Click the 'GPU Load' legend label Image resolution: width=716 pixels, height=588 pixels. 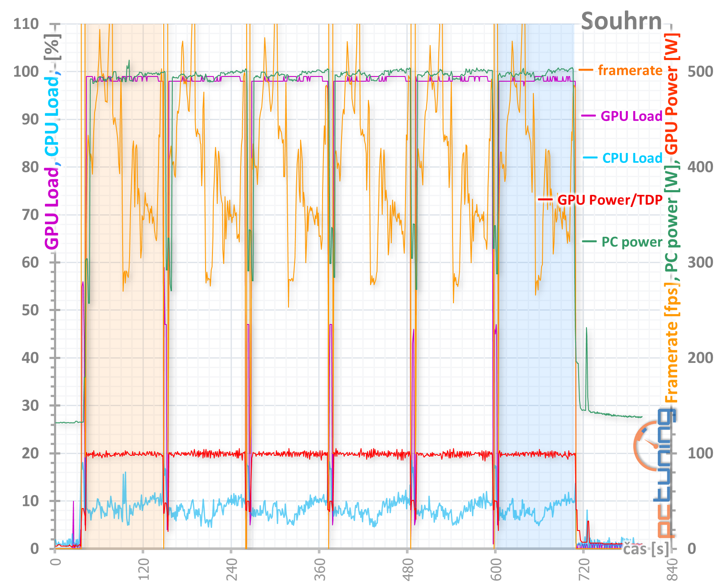[631, 116]
